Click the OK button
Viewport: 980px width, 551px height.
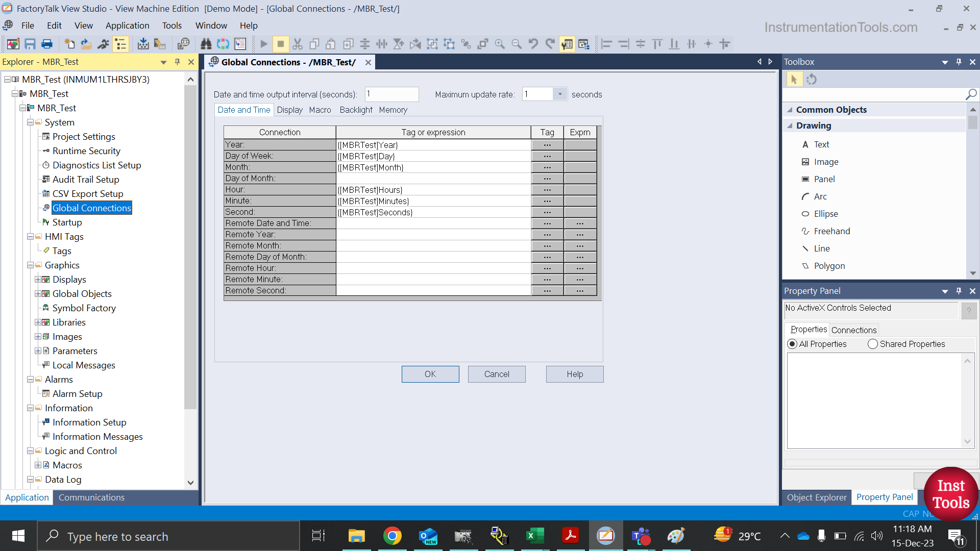tap(430, 374)
